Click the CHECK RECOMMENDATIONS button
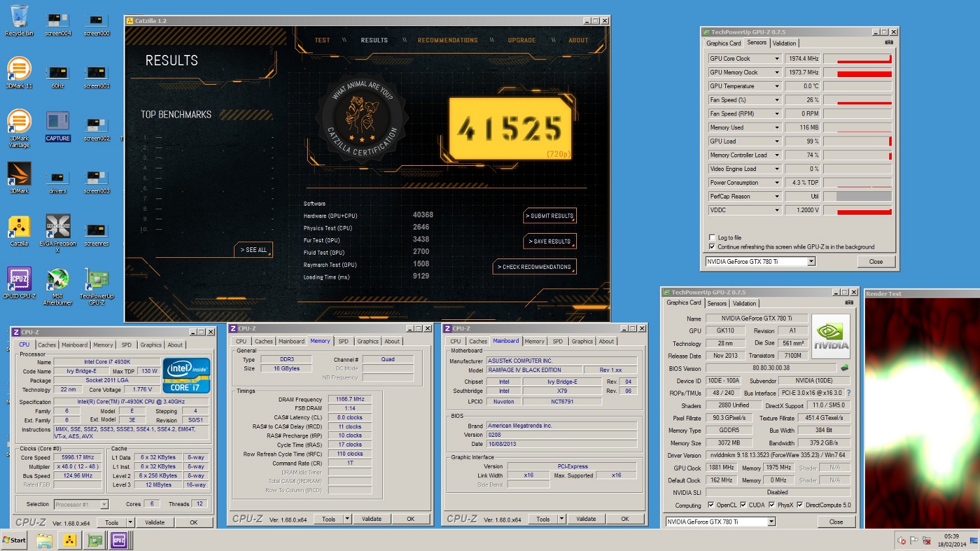The height and width of the screenshot is (551, 980). click(534, 267)
